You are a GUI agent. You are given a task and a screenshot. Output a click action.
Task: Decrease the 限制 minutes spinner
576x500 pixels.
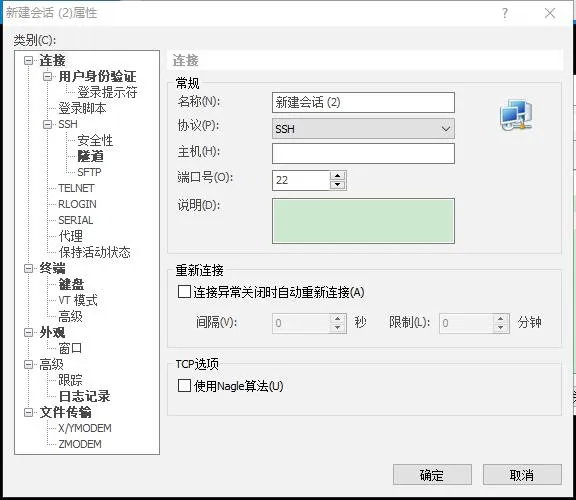tap(501, 328)
